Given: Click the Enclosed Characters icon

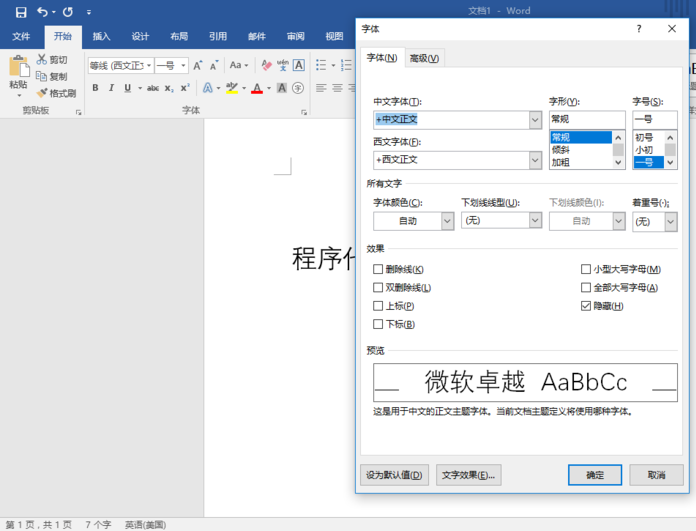Looking at the screenshot, I should click(x=298, y=88).
